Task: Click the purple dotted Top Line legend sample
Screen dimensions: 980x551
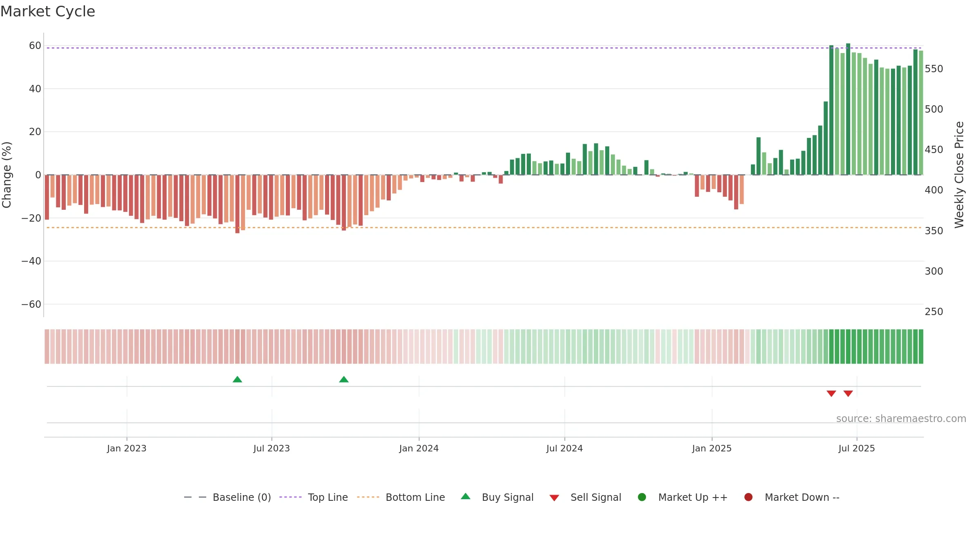Action: [290, 497]
